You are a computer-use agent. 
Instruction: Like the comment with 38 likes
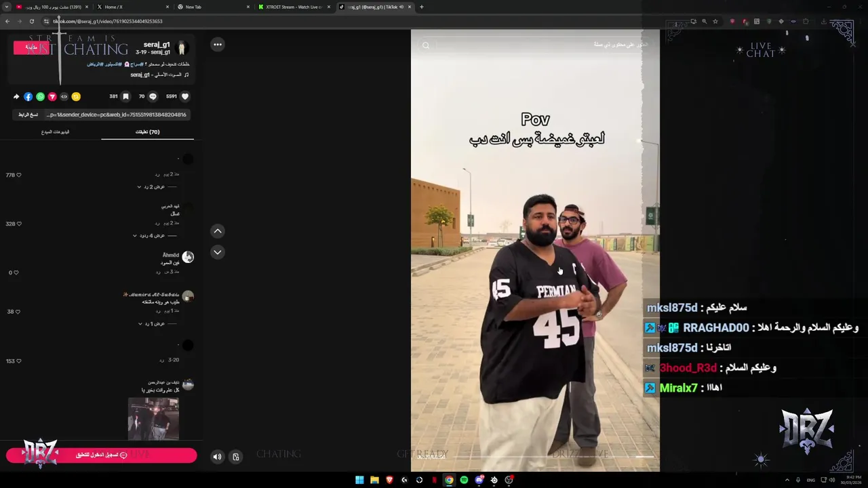click(18, 312)
